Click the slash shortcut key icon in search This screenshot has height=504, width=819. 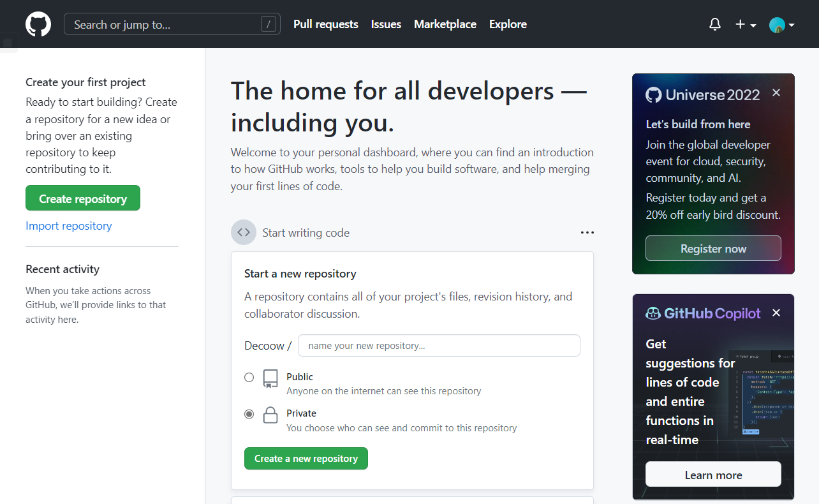(269, 24)
